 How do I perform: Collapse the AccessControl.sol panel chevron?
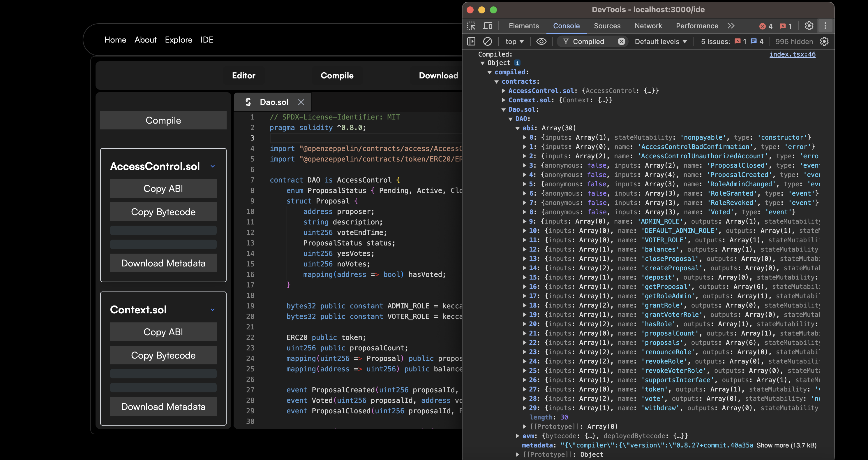click(213, 166)
